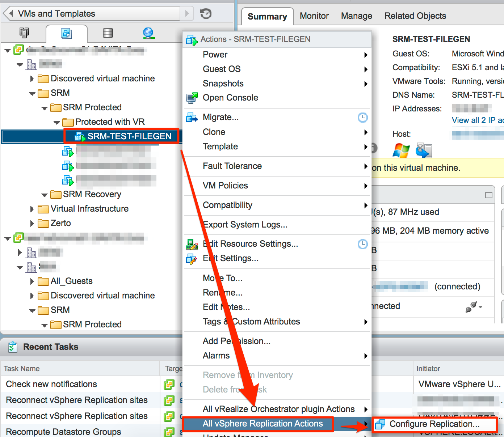
Task: Collapse the Protected with VR folder
Action: 57,122
